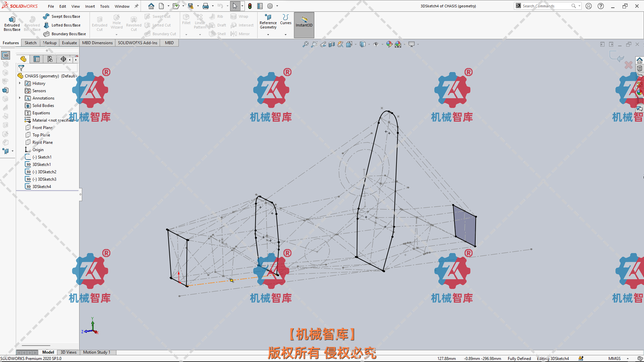Open the PropertyManager tab icon
The image size is (644, 362).
[37, 59]
